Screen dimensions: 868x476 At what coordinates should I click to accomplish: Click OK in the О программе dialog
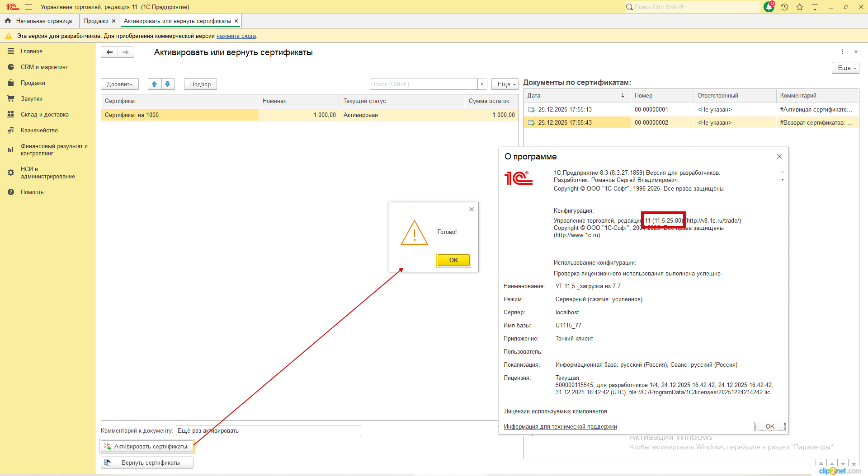coord(770,427)
